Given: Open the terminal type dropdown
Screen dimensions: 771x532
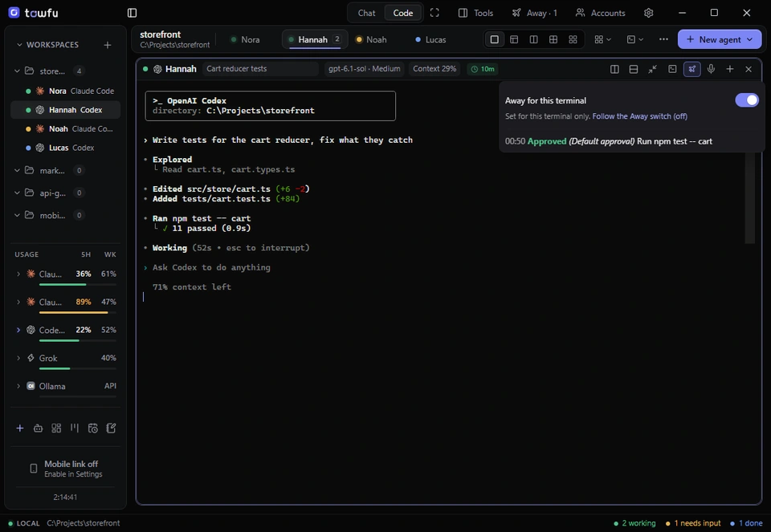Looking at the screenshot, I should (x=634, y=39).
